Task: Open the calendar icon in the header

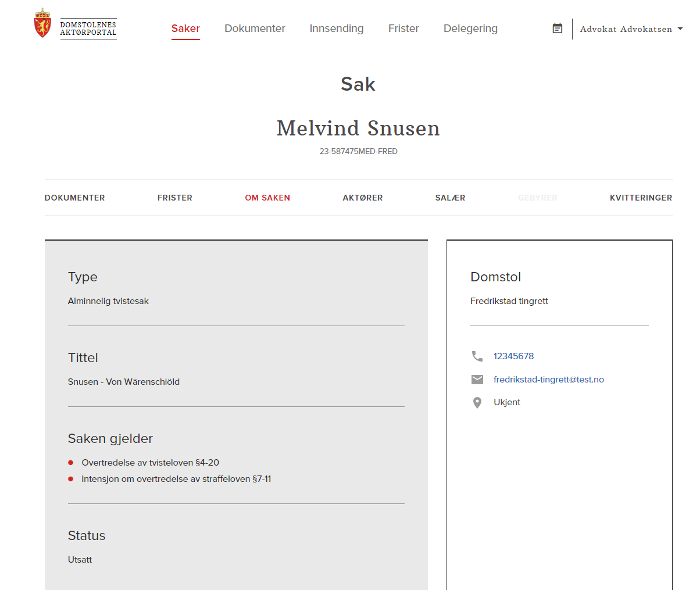Action: 557,28
